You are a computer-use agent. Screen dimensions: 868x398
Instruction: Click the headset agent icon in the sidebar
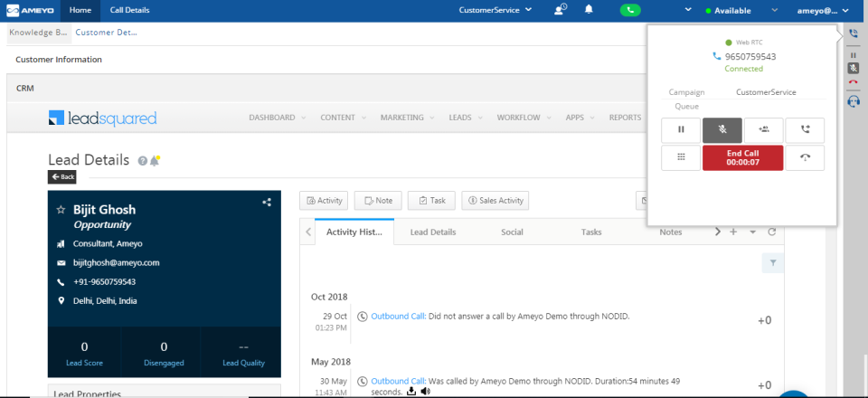coord(853,100)
